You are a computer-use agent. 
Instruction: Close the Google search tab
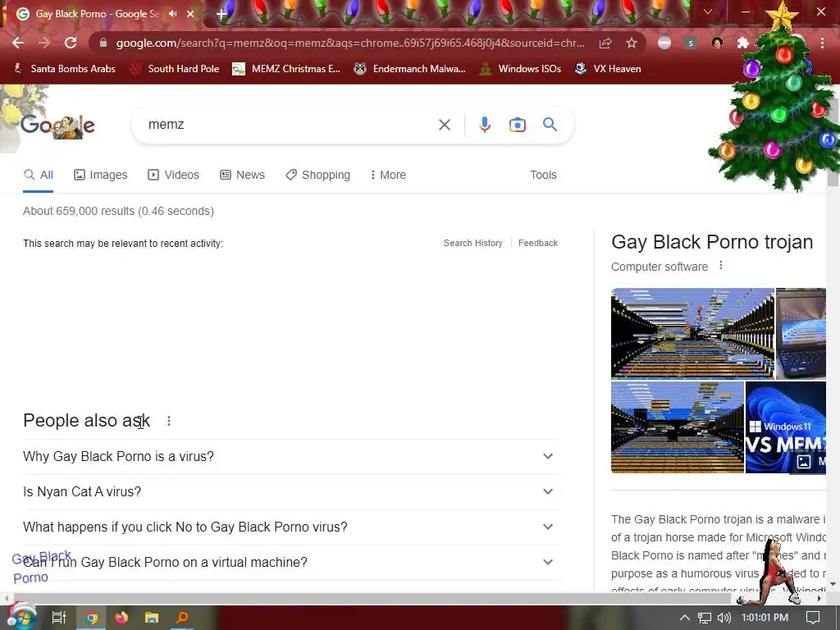(190, 14)
